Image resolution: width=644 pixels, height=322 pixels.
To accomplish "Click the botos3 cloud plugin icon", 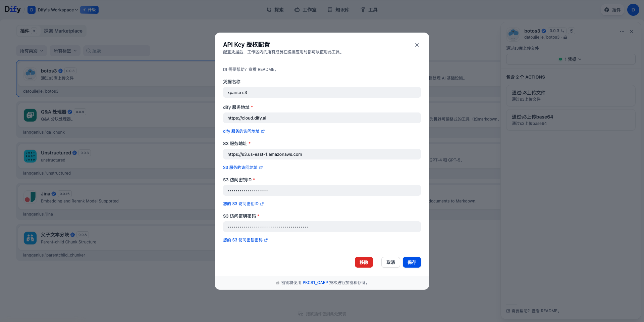I will tap(30, 74).
